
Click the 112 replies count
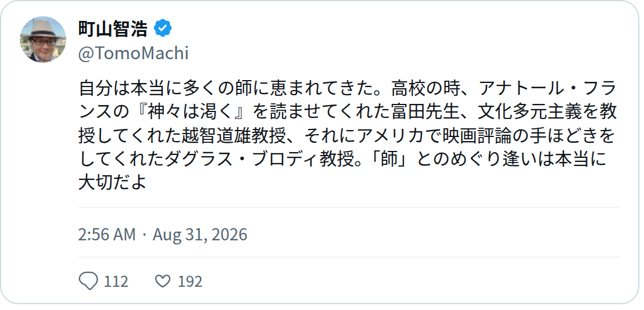116,282
